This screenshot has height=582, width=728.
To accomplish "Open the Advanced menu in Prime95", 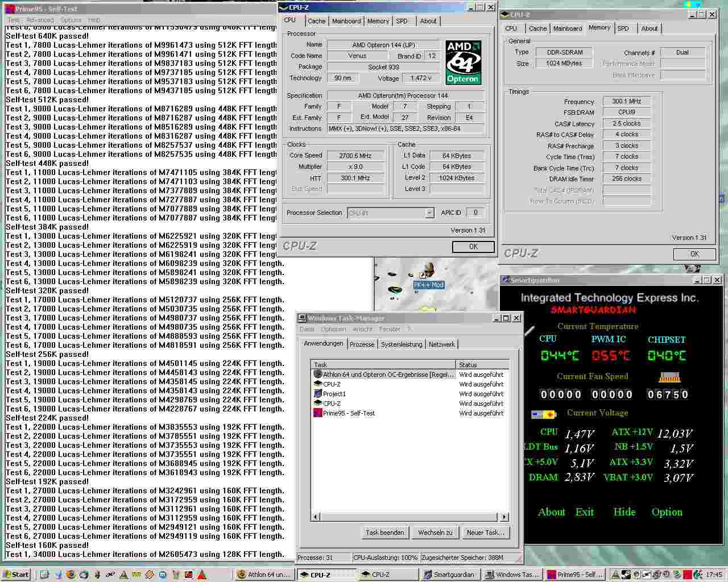I will pyautogui.click(x=40, y=20).
